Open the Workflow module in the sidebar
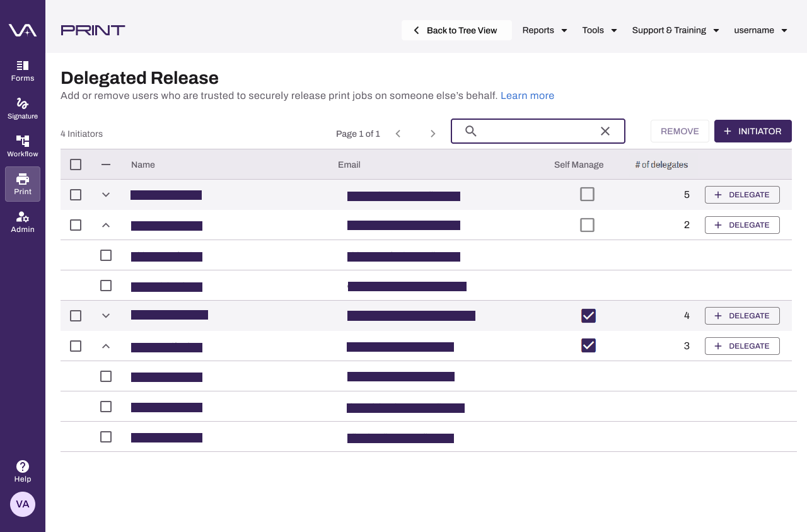Viewport: 807px width, 532px height. pos(23,147)
